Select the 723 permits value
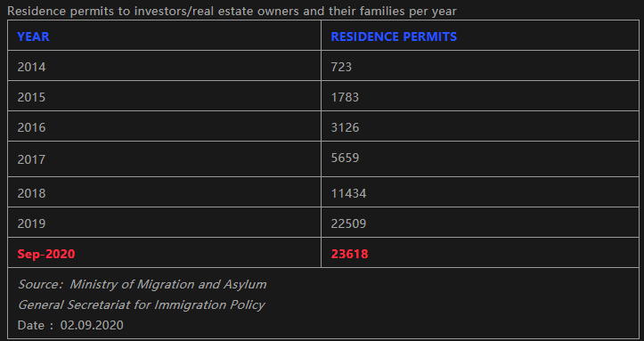 pos(341,67)
